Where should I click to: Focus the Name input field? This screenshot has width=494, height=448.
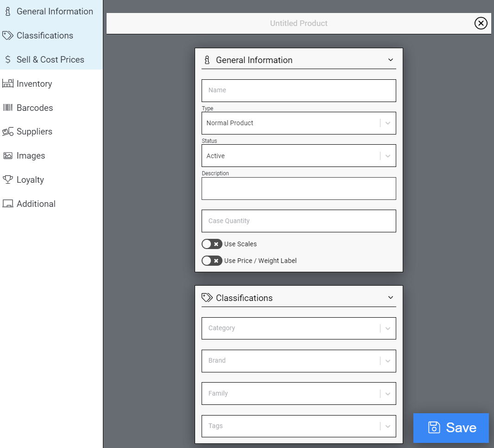pos(298,90)
